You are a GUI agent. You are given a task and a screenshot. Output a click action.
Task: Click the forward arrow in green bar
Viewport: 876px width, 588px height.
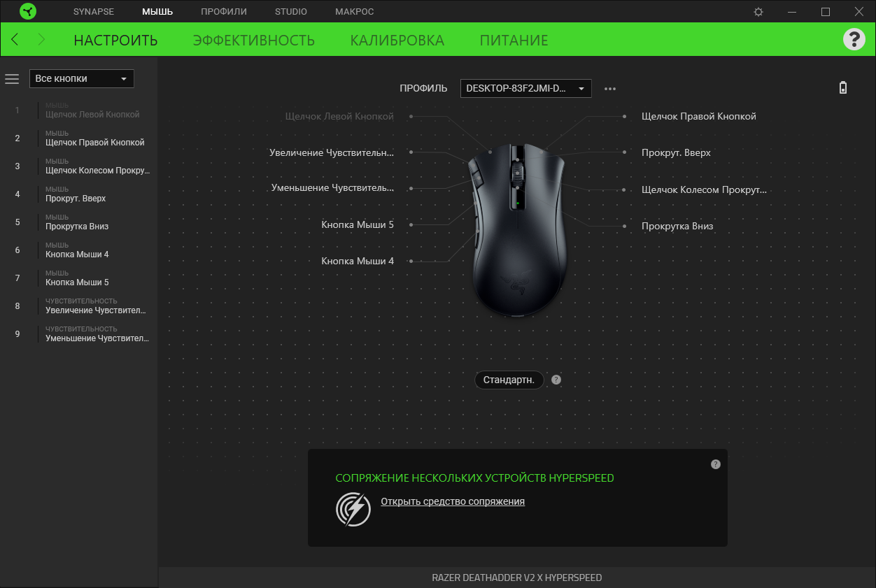(x=41, y=40)
